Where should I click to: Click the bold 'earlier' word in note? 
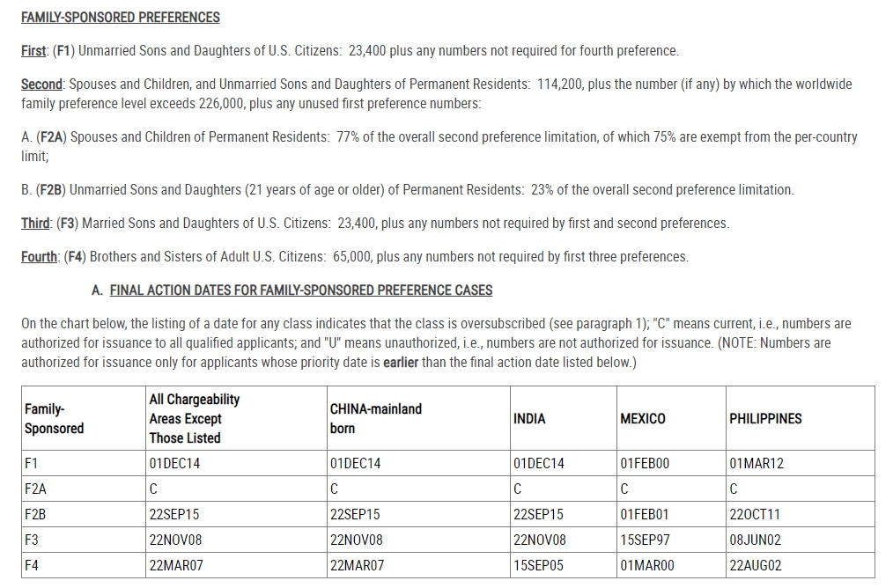point(401,363)
